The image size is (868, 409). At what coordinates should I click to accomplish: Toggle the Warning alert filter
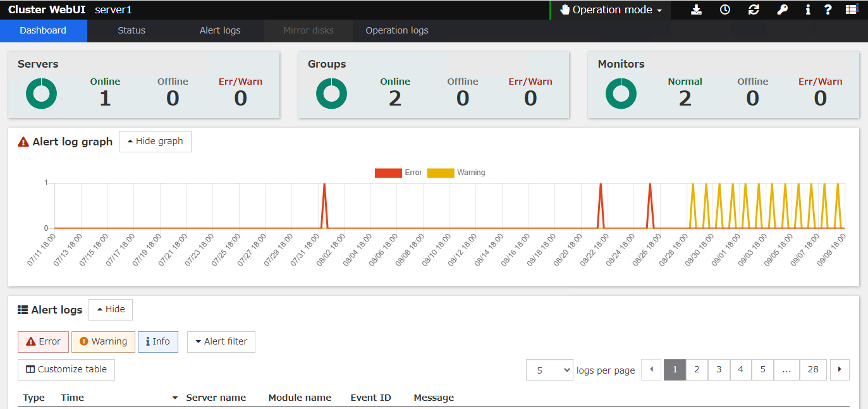(103, 341)
